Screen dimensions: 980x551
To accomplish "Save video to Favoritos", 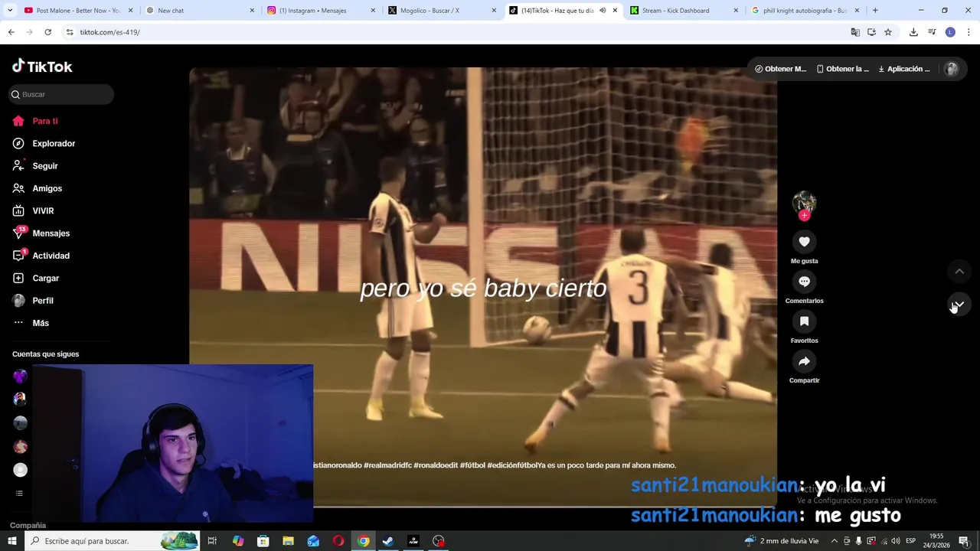I will (804, 321).
